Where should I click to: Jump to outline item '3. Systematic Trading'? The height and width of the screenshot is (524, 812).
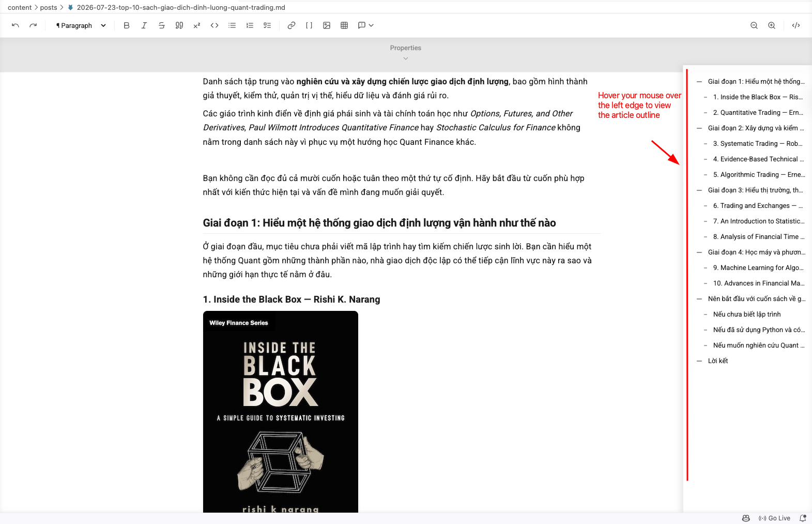coord(758,143)
